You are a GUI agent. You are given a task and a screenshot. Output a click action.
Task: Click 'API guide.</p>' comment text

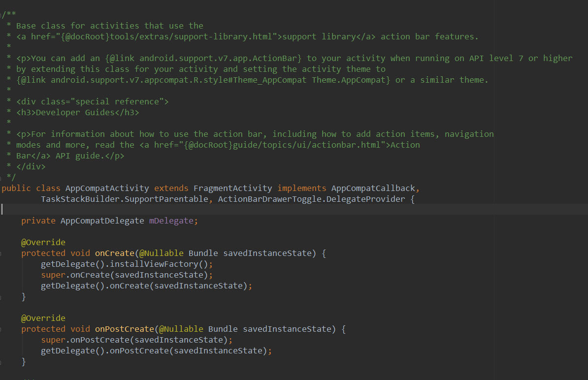90,156
